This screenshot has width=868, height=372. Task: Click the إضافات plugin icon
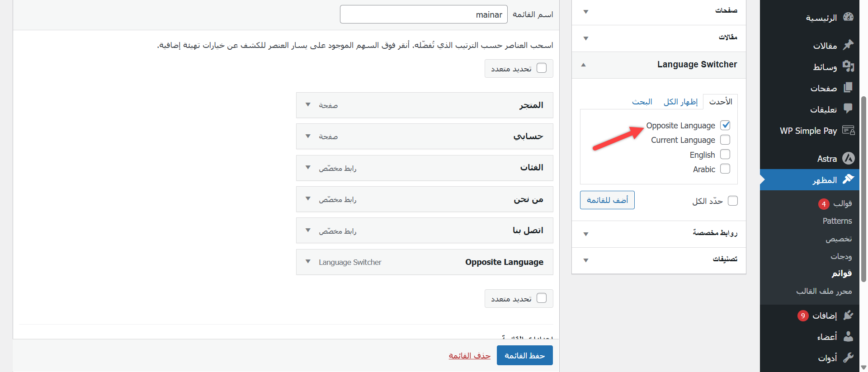pos(848,315)
